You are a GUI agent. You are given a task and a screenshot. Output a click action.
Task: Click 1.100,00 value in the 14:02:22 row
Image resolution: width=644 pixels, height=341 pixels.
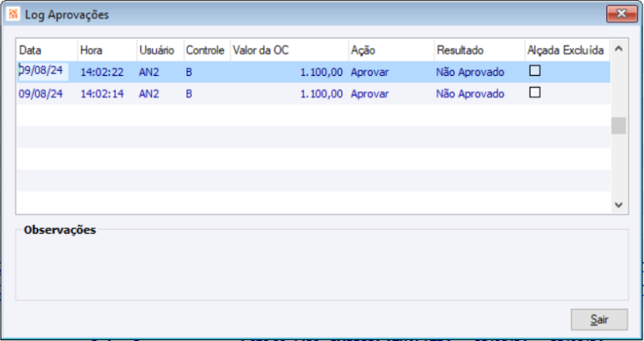(x=321, y=72)
